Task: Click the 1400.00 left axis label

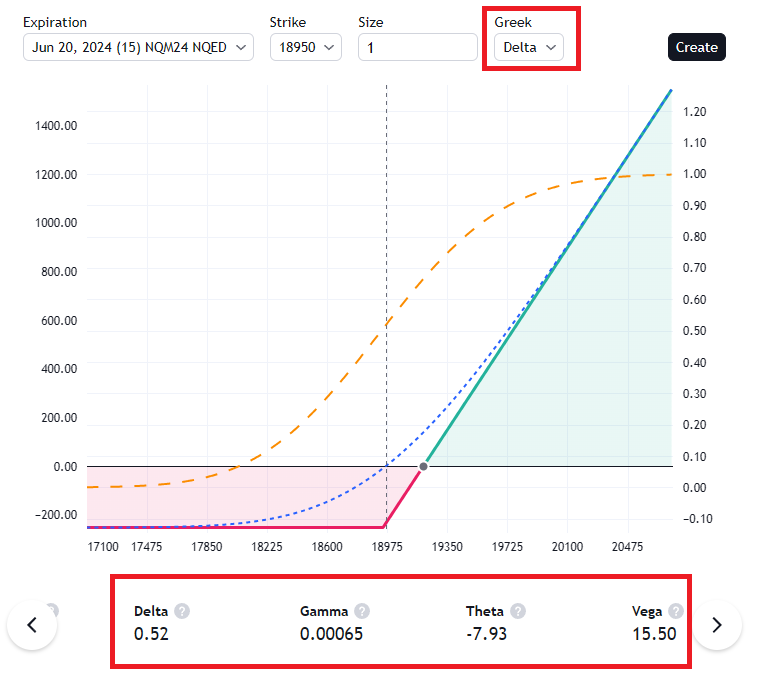Action: pyautogui.click(x=56, y=126)
